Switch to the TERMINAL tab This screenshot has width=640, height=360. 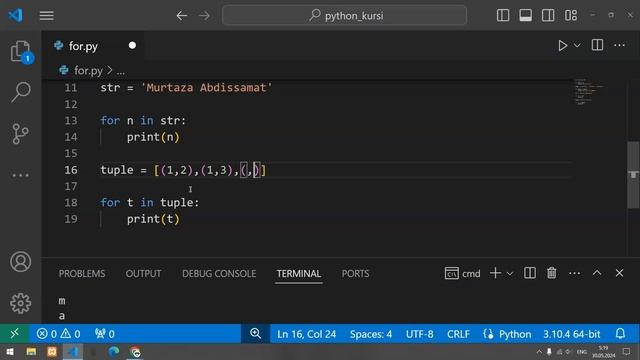pos(299,273)
